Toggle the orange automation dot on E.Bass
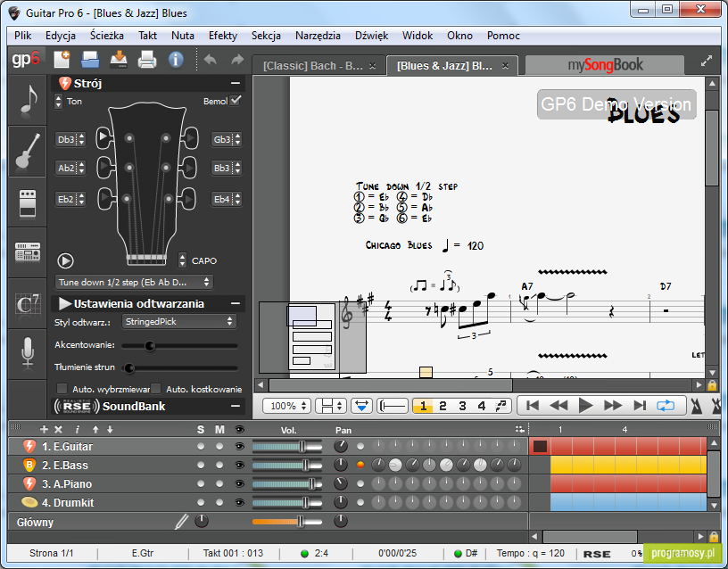 coord(360,465)
